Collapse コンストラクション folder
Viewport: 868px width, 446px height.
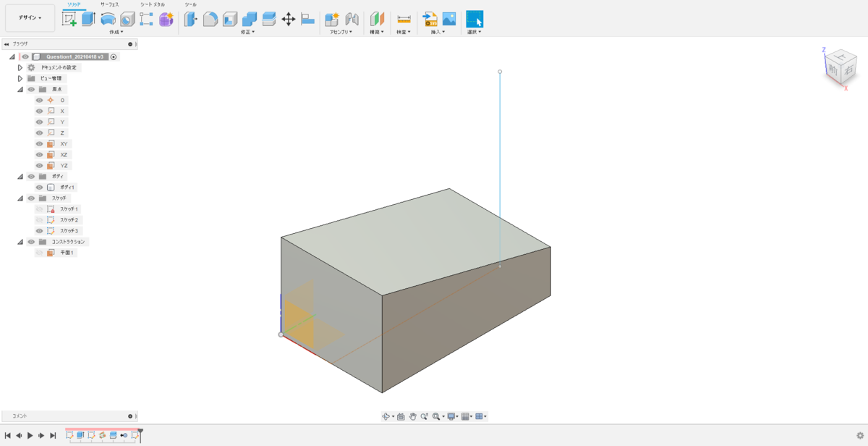pos(20,242)
